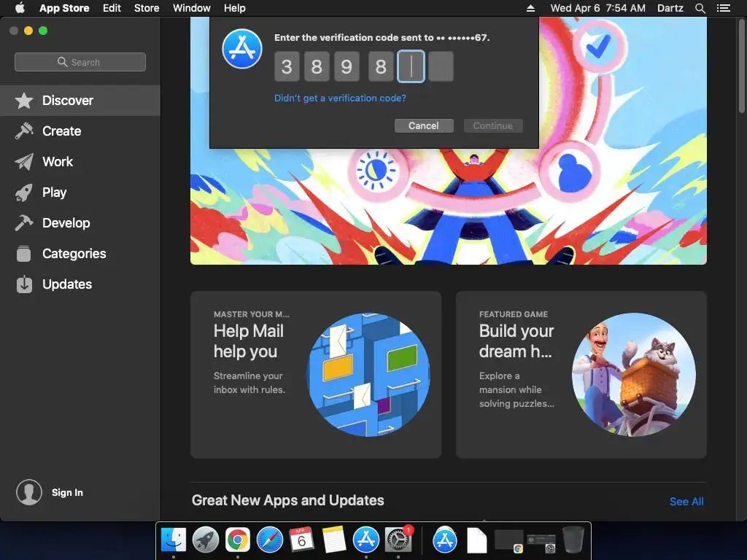
Task: Open Calendar from the Dock
Action: tap(301, 539)
